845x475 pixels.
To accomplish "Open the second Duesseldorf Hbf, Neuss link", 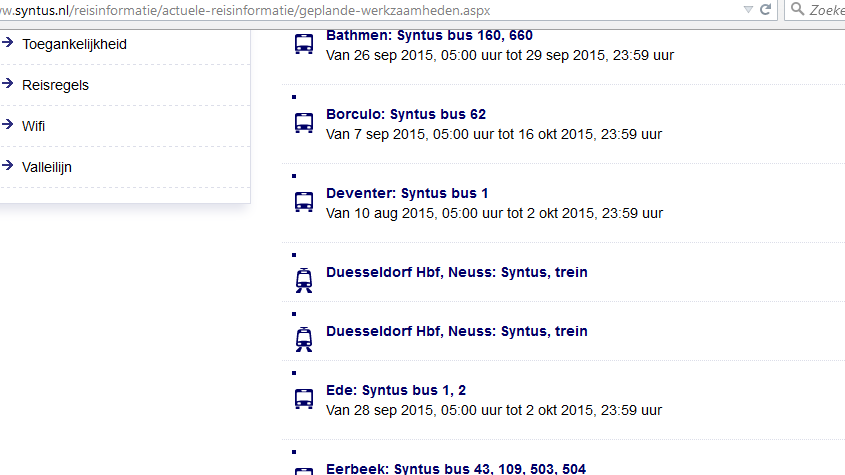I will tap(456, 331).
